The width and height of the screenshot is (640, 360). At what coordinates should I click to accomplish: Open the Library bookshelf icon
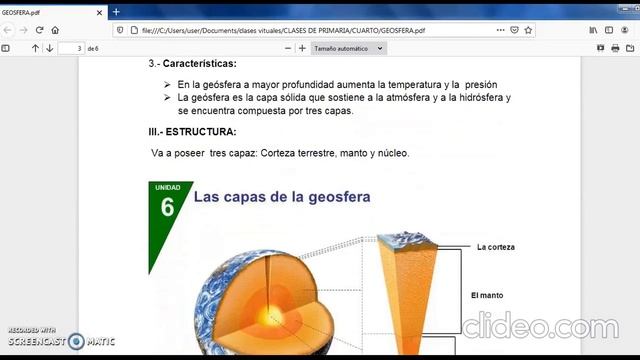point(593,30)
